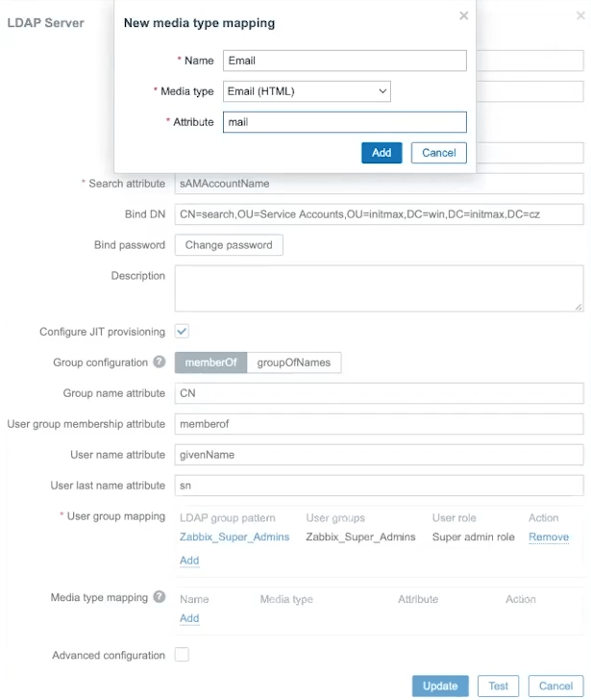Close the New media type mapping dialog
The width and height of the screenshot is (591, 700).
[463, 15]
